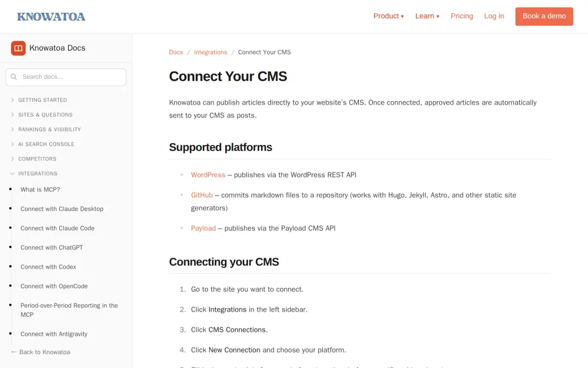Open the WordPress platform link
Image resolution: width=588 pixels, height=368 pixels.
tap(208, 175)
